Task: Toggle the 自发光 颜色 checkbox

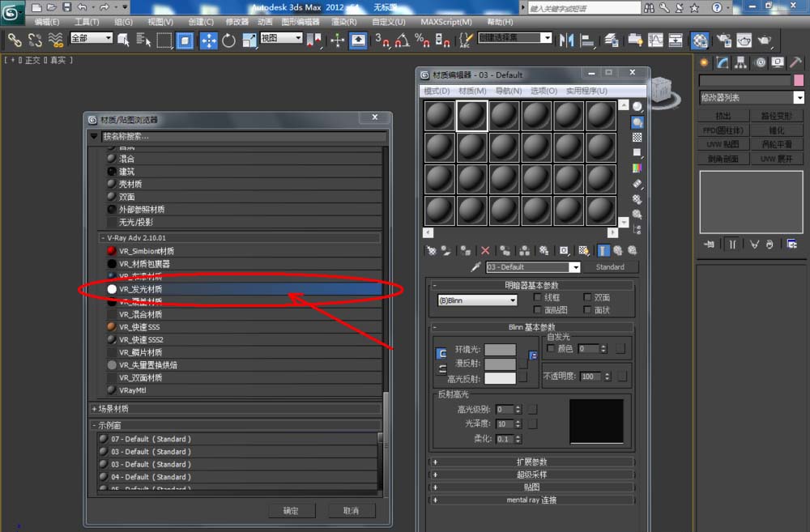Action: 552,348
